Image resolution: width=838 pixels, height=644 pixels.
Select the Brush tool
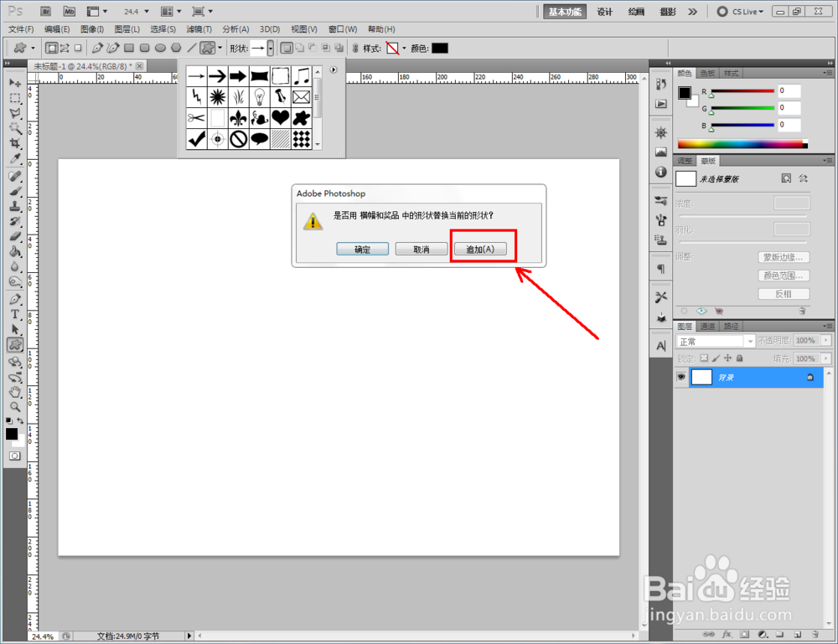coord(15,191)
